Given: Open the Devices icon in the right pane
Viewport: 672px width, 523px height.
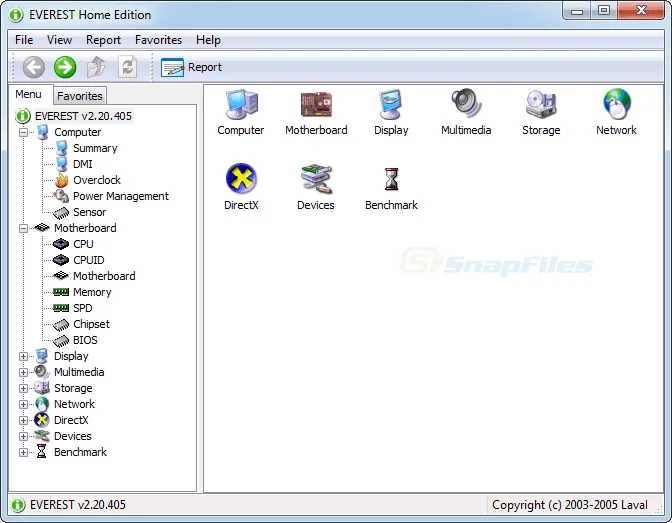Looking at the screenshot, I should pos(316,187).
